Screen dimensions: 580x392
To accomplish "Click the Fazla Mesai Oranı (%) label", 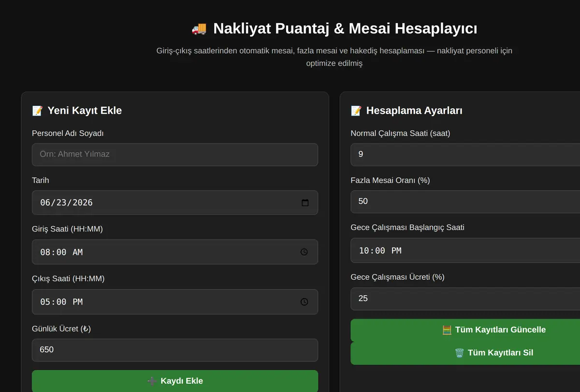I will coord(391,180).
